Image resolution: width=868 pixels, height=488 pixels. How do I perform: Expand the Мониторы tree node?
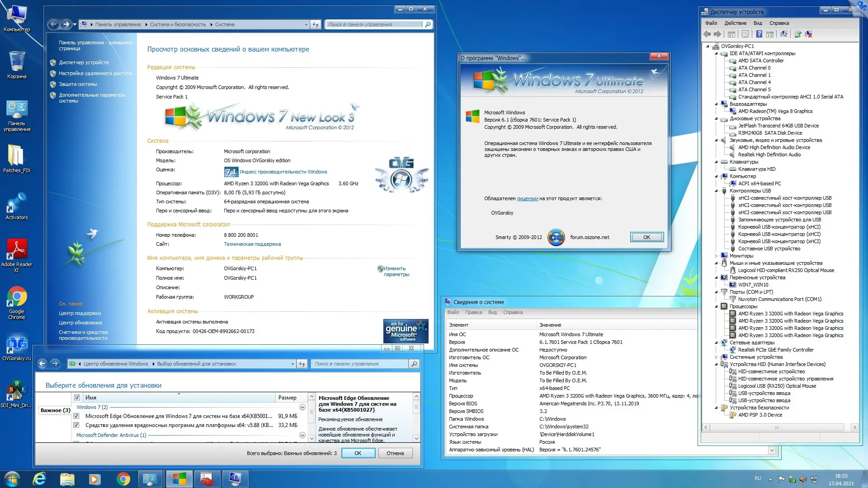pyautogui.click(x=717, y=256)
